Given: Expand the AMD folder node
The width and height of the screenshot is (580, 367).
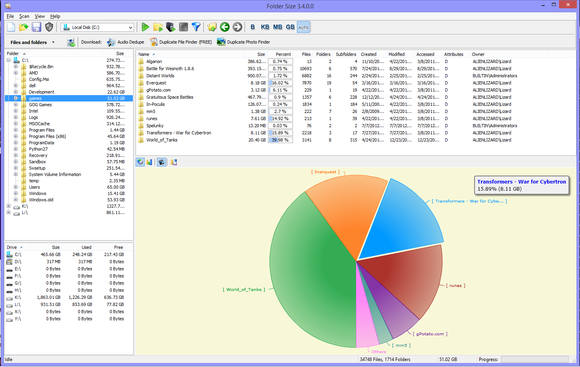Looking at the screenshot, I should (16, 73).
